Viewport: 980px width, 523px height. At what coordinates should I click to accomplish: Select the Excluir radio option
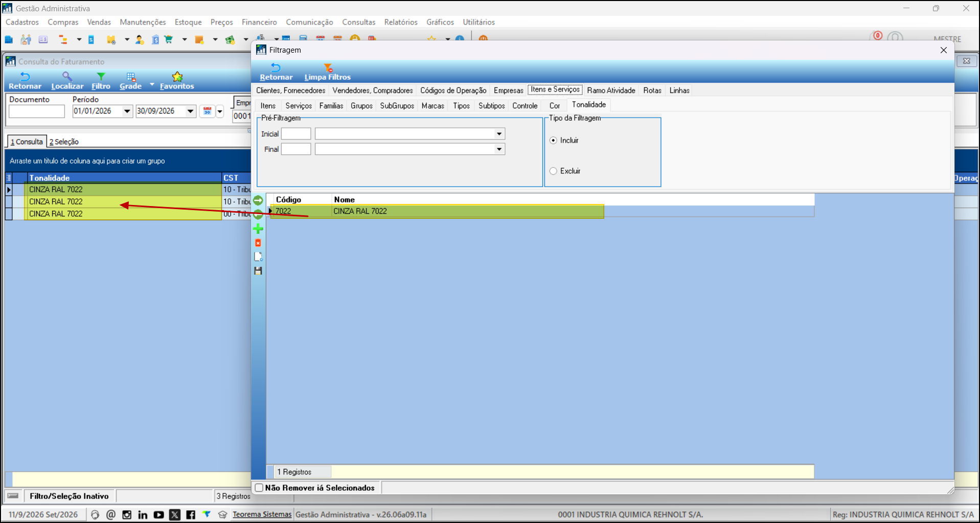coord(553,171)
